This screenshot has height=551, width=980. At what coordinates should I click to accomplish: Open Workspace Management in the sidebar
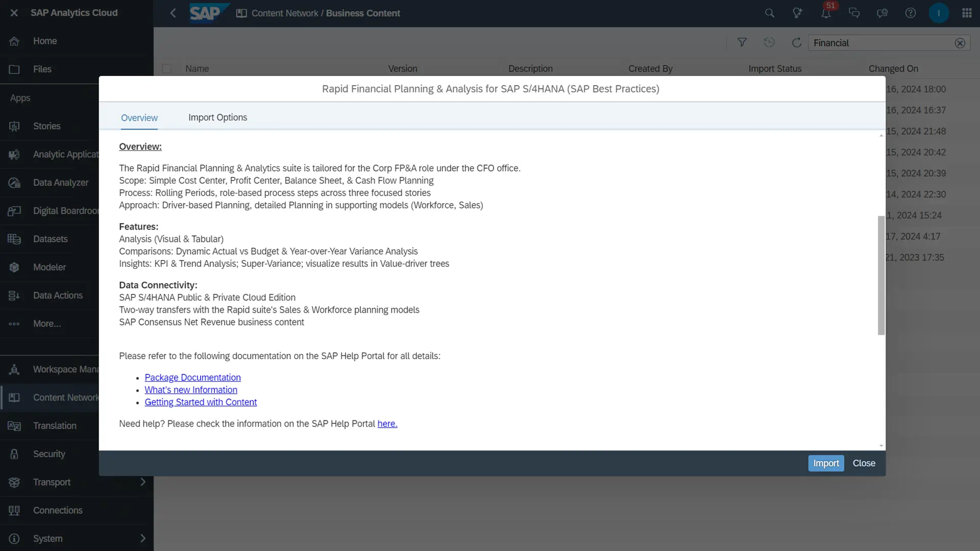[x=49, y=369]
